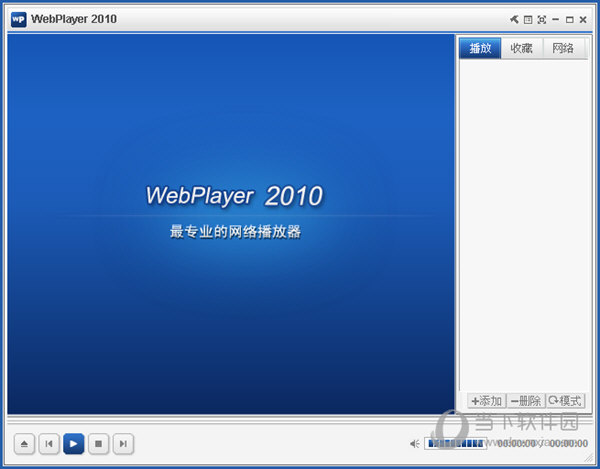Toggle the playlist panel layout icon
Image resolution: width=600 pixels, height=469 pixels.
(528, 20)
